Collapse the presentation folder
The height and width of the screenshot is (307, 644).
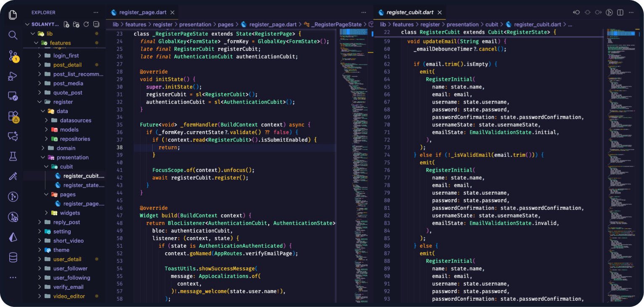point(72,157)
